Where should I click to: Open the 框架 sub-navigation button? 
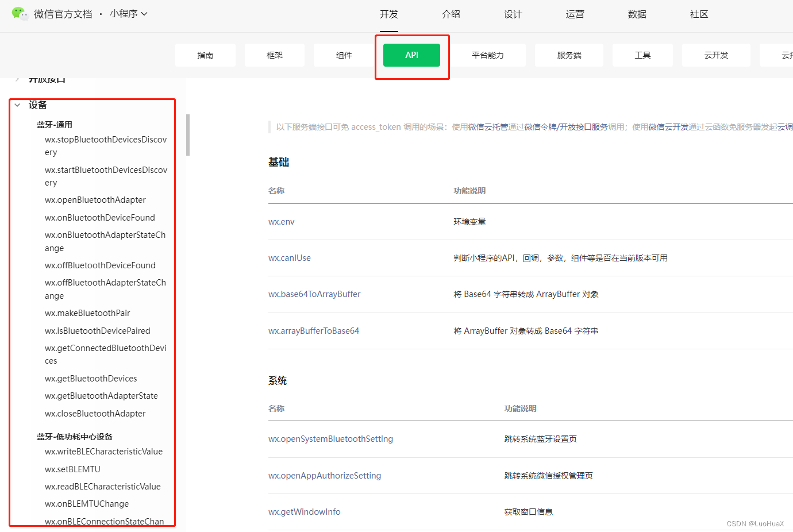pos(275,55)
